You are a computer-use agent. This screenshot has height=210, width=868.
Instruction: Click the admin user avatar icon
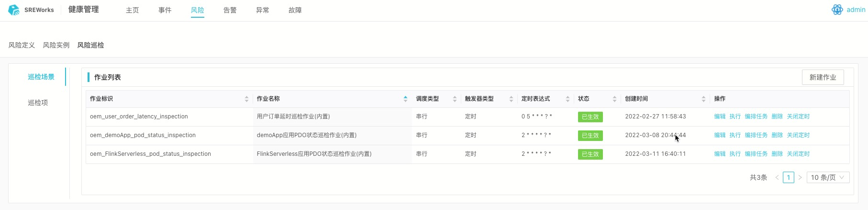click(837, 10)
